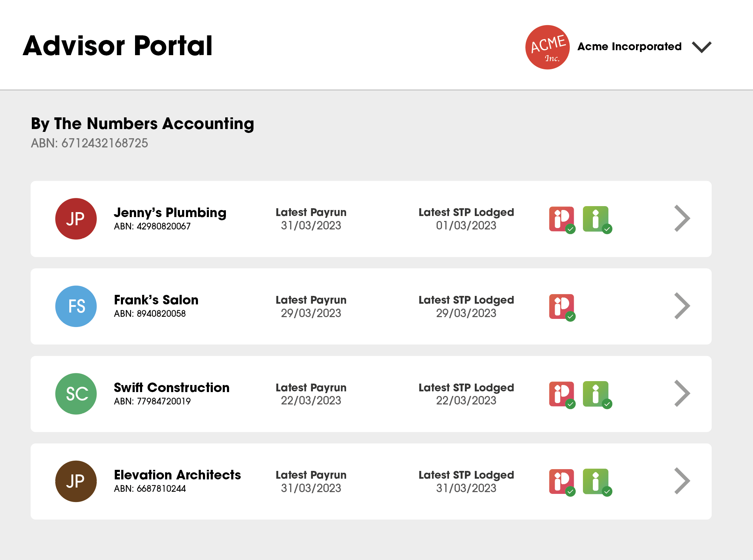Open the red payroll app icon for Jenny's Plumbing
This screenshot has width=753, height=560.
562,218
